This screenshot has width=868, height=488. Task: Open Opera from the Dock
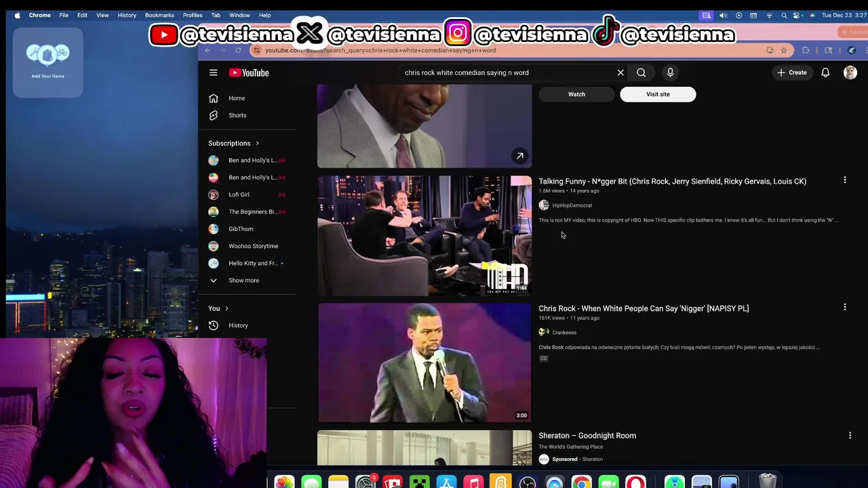[635, 483]
